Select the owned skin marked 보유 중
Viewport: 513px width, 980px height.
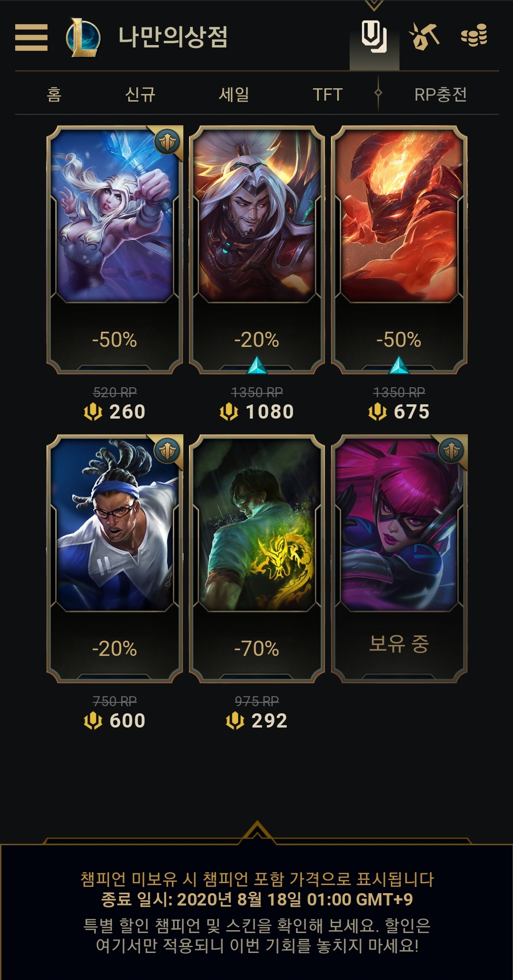click(399, 559)
